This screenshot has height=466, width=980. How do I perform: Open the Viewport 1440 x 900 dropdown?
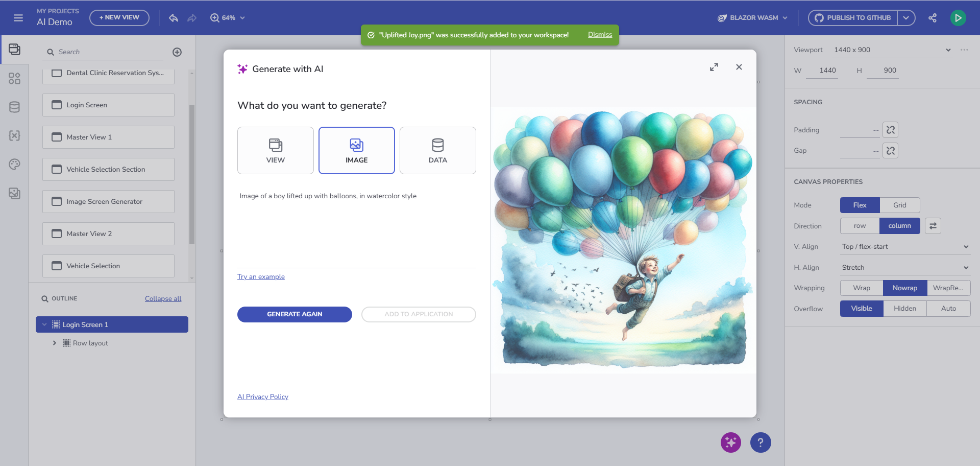pyautogui.click(x=892, y=50)
